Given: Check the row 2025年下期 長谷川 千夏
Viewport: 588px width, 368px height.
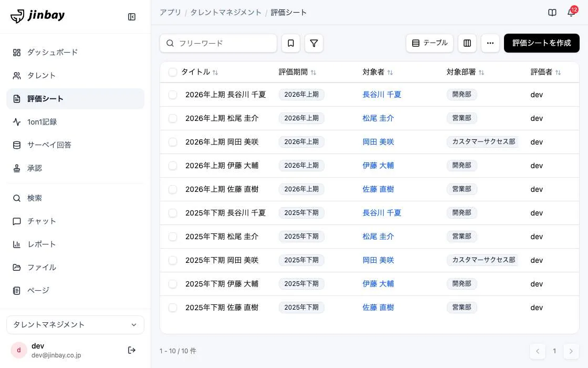Looking at the screenshot, I should [x=173, y=213].
